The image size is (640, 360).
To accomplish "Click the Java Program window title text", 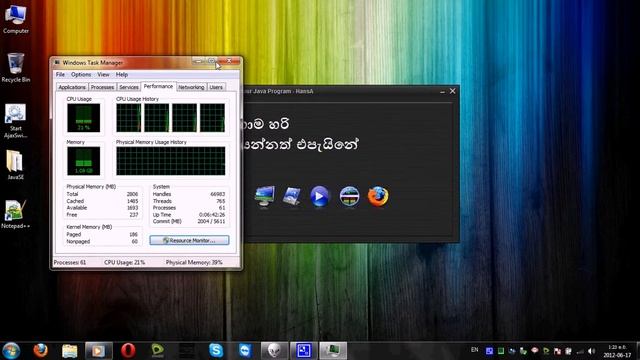I will click(278, 91).
